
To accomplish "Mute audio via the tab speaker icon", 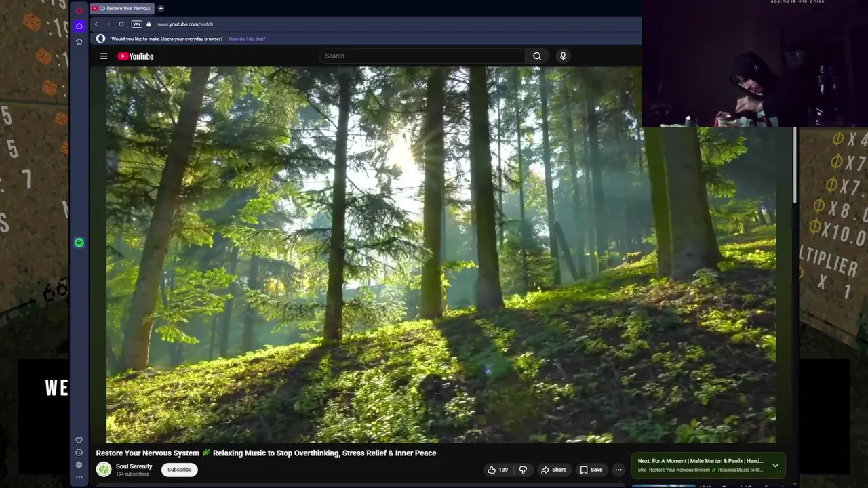I will [102, 9].
